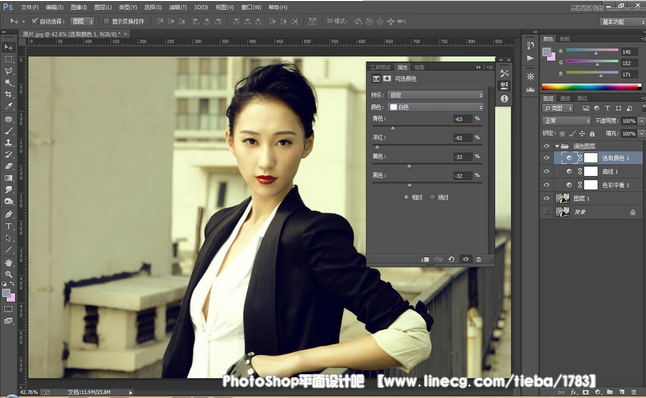Click the Actions play icon in dock
The height and width of the screenshot is (398, 646).
pos(530,58)
